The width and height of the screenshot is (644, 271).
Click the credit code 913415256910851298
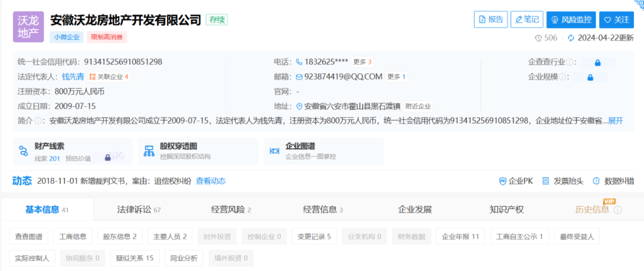[x=123, y=62]
